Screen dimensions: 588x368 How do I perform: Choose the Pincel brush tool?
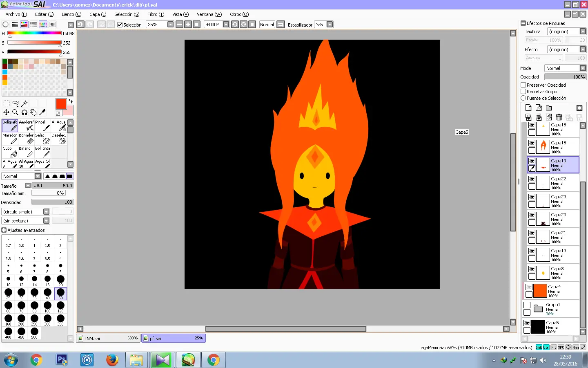[42, 126]
